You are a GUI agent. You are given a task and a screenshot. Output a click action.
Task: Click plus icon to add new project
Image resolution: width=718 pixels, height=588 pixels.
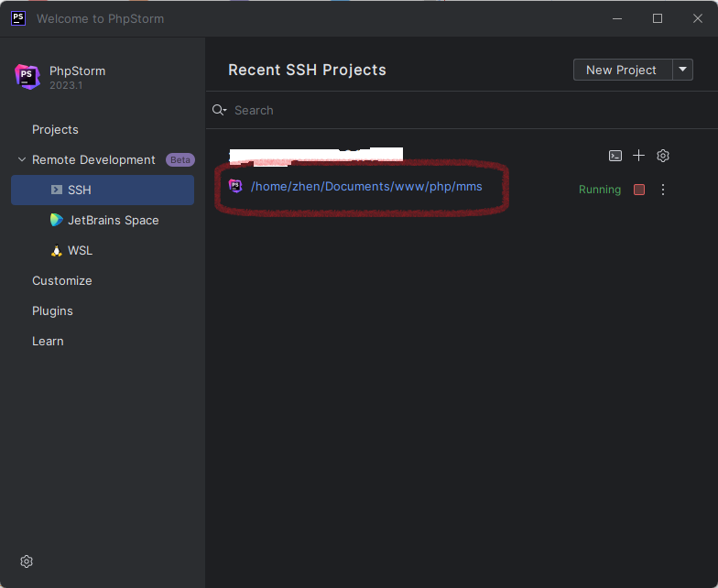click(x=639, y=156)
